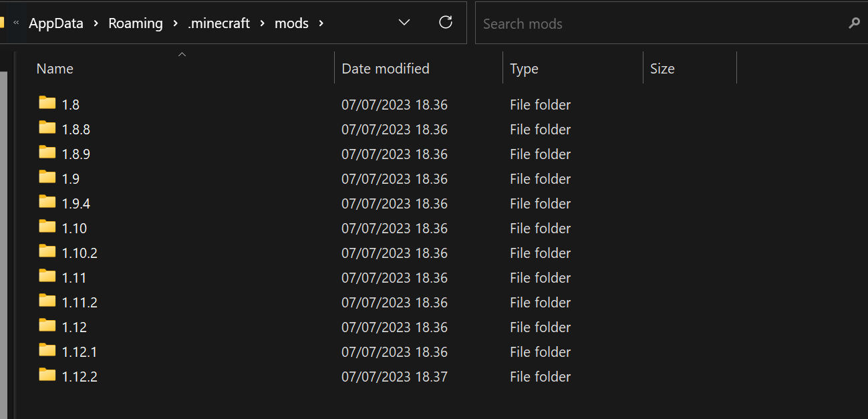Sort by Date modified column header
The height and width of the screenshot is (419, 868).
coord(386,69)
